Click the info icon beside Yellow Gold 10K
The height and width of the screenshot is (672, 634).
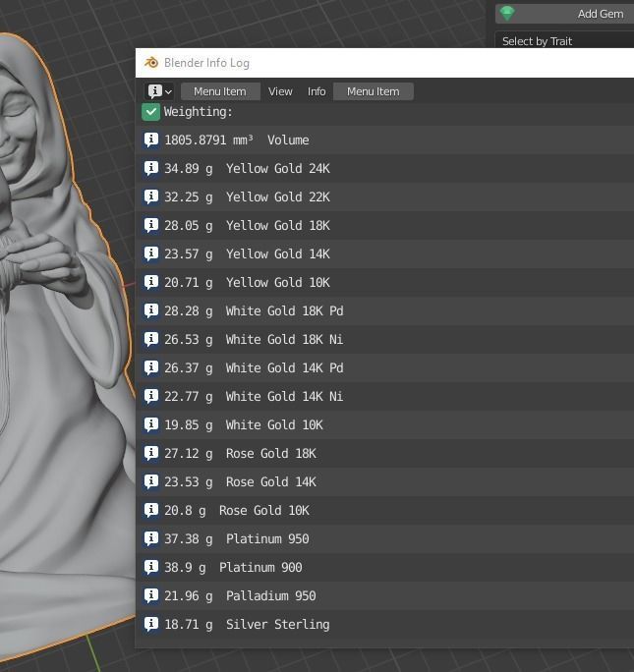coord(151,282)
